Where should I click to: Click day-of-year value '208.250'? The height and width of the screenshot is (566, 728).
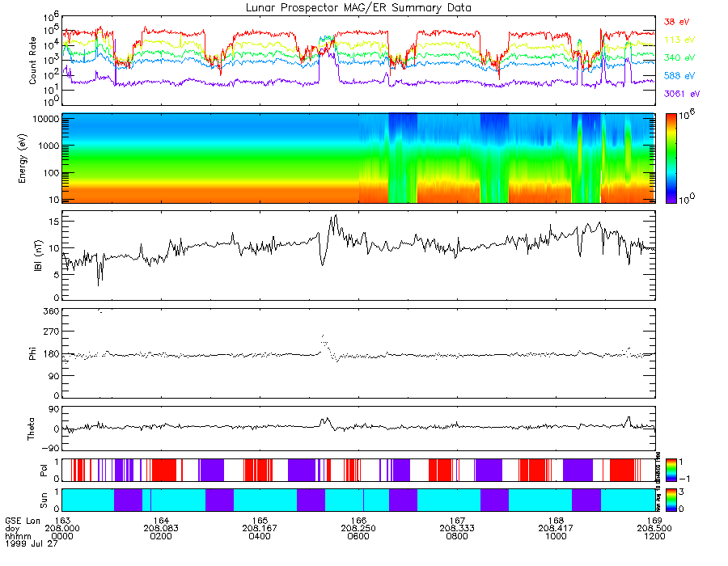358,529
